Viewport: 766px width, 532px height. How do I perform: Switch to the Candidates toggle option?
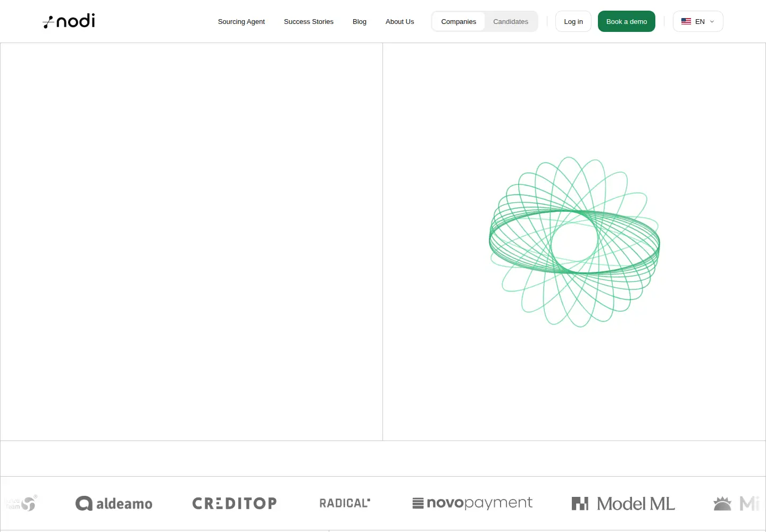click(x=511, y=22)
